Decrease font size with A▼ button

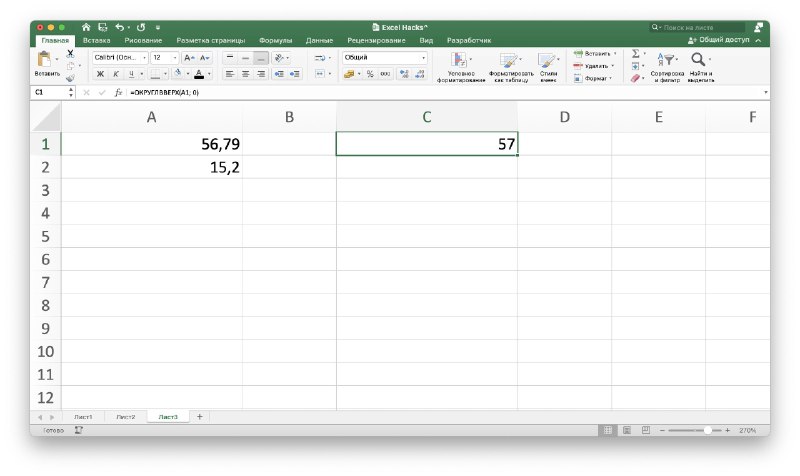click(205, 58)
